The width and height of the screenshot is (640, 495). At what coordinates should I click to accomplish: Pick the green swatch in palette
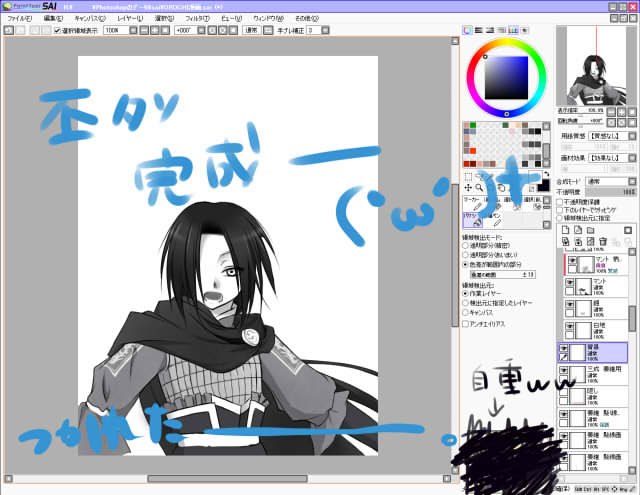pos(473,125)
